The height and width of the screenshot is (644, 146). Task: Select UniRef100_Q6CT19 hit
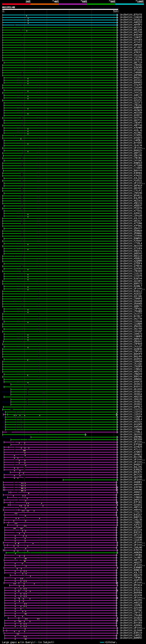pyautogui.click(x=131, y=63)
